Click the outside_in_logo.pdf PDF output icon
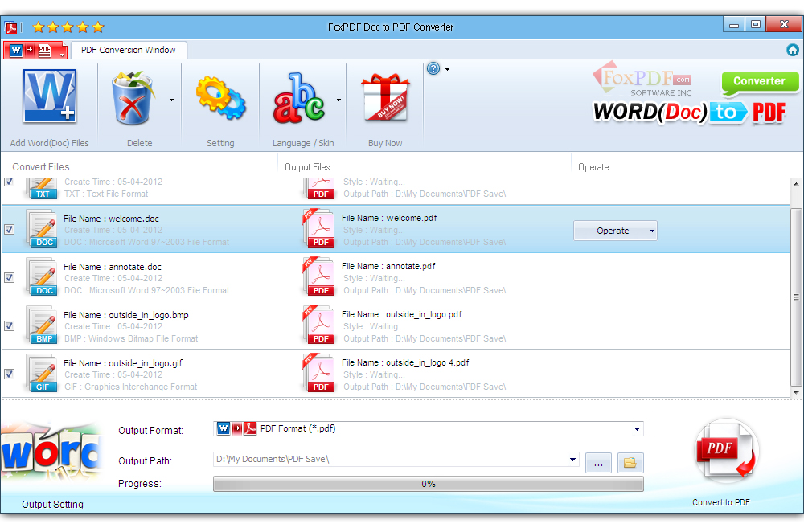Image resolution: width=804 pixels, height=532 pixels. tap(319, 325)
